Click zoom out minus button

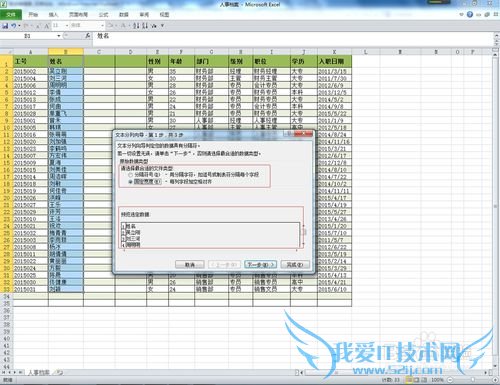(450, 380)
